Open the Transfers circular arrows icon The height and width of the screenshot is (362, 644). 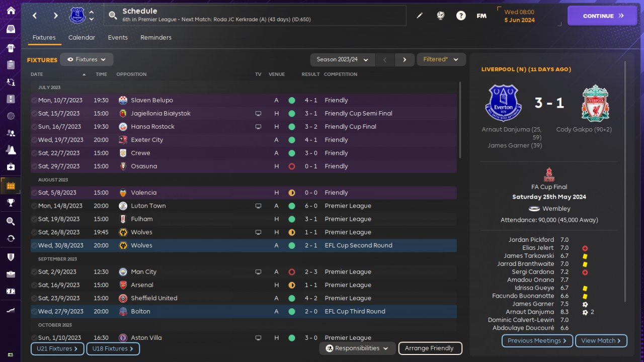(11, 238)
